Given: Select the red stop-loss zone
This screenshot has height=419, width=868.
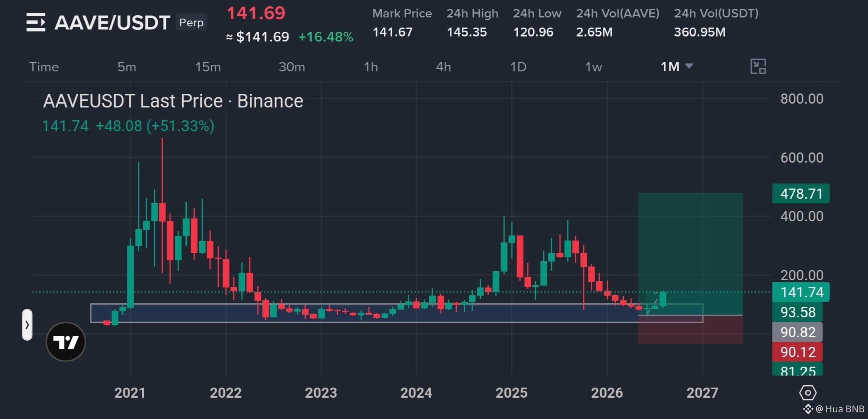Looking at the screenshot, I should [x=691, y=329].
